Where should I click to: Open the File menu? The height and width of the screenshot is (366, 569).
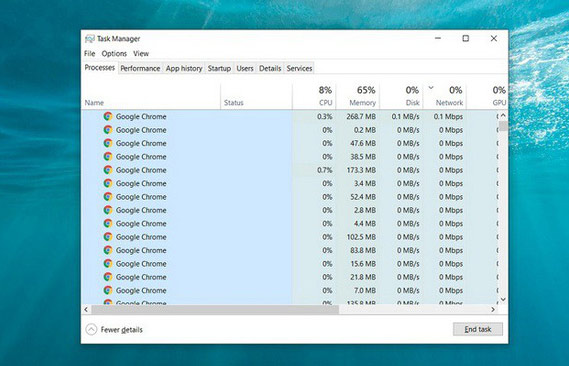click(x=89, y=54)
